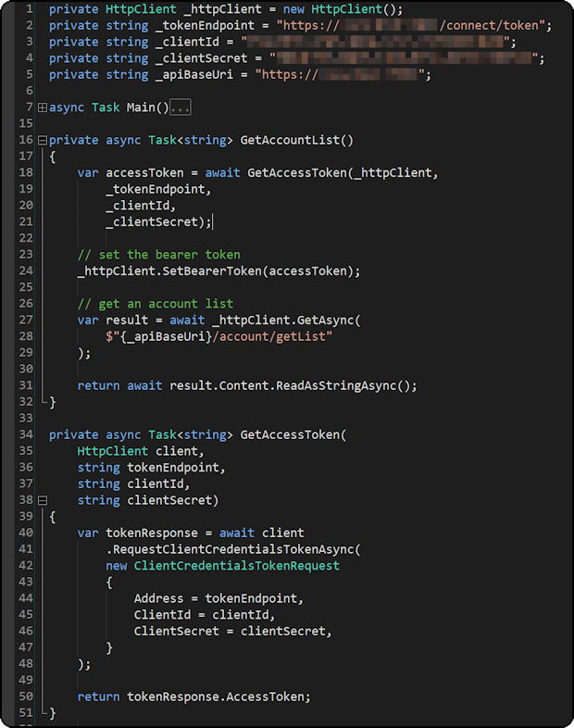This screenshot has width=574, height=728.
Task: Click the collapsed ellipsis box after Main()
Action: pyautogui.click(x=180, y=107)
